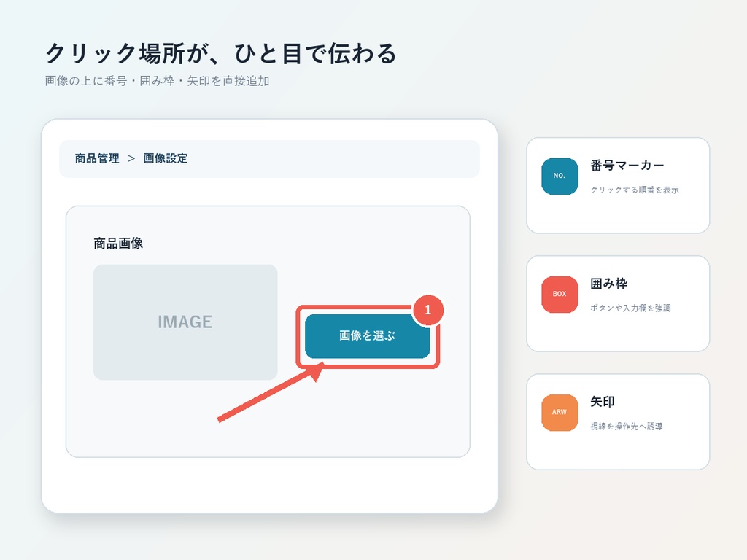Click the subtitle 画像の上に番号・囲み枠・矢印を直接追加
The image size is (747, 560).
(x=158, y=81)
